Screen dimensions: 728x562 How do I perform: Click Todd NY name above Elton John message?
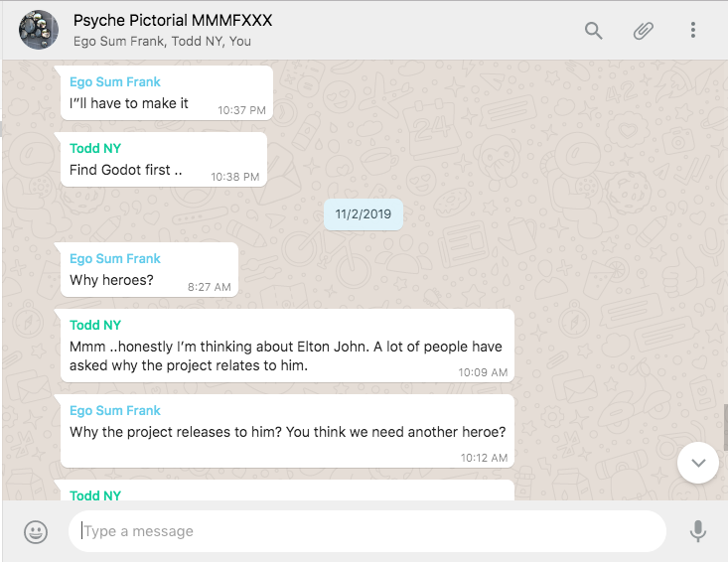(x=95, y=325)
